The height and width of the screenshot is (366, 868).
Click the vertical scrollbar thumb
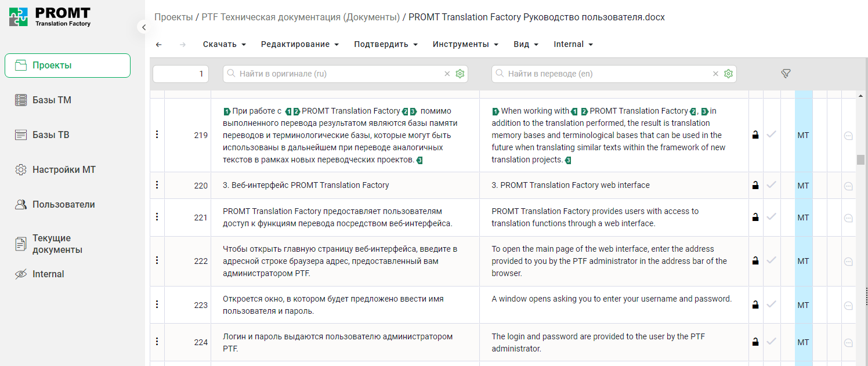pyautogui.click(x=860, y=160)
